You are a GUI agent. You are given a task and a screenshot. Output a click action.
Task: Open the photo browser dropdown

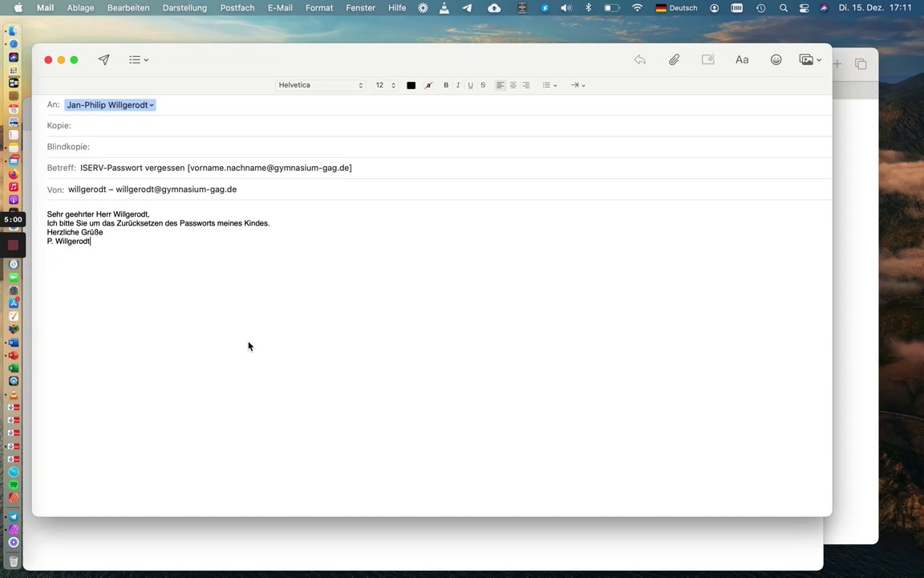810,59
